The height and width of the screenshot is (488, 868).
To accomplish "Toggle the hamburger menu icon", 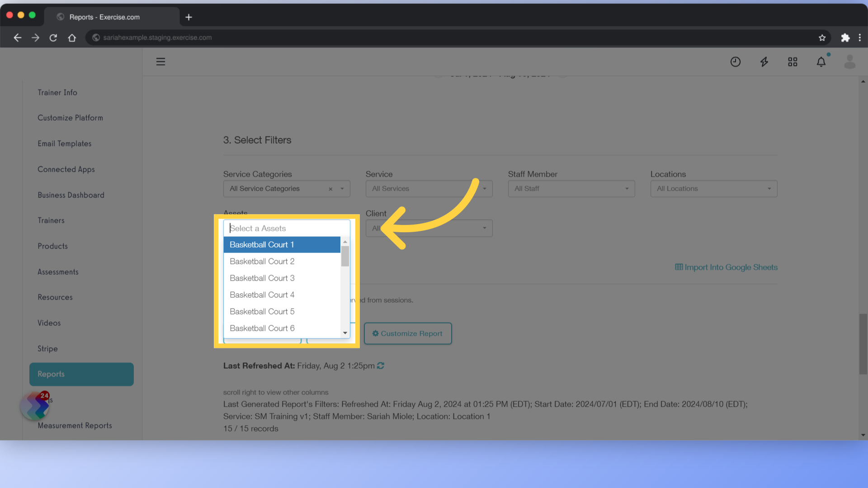I will coord(161,61).
